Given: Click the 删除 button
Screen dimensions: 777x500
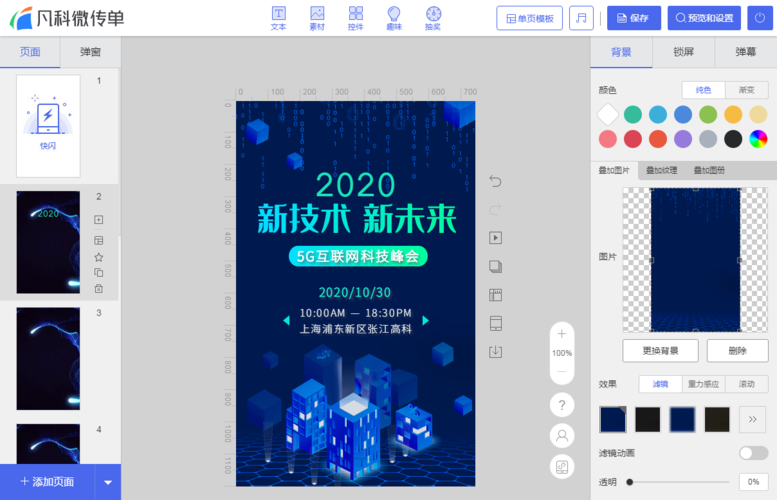Looking at the screenshot, I should pos(737,351).
